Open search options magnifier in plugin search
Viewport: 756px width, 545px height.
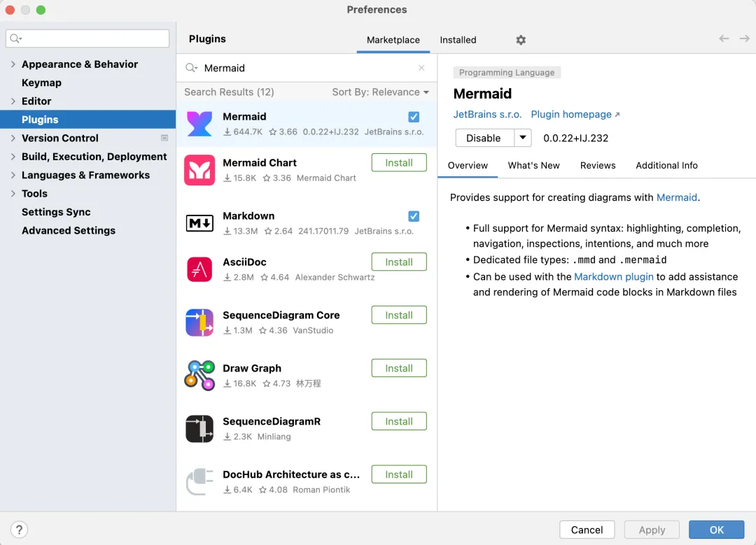(x=191, y=68)
